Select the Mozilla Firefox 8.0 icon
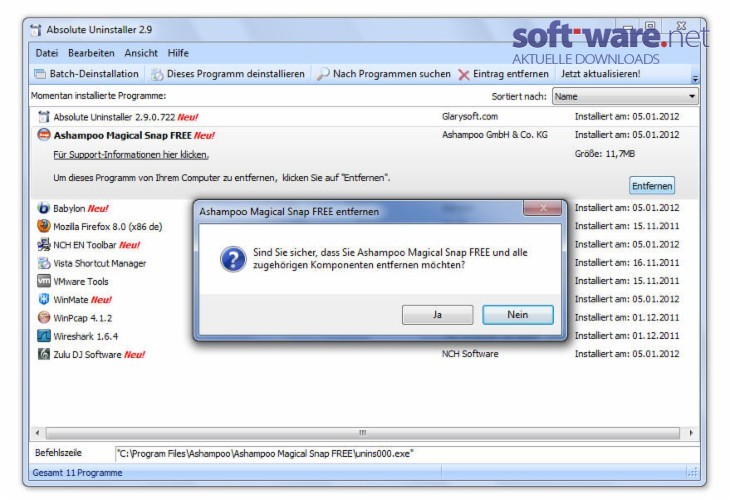730x500 pixels. (x=44, y=226)
